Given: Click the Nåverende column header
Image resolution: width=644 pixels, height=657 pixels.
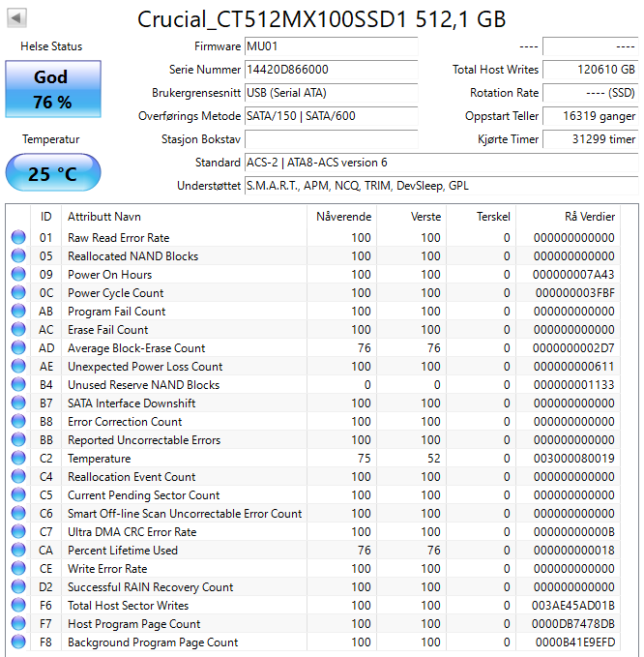Looking at the screenshot, I should [343, 216].
